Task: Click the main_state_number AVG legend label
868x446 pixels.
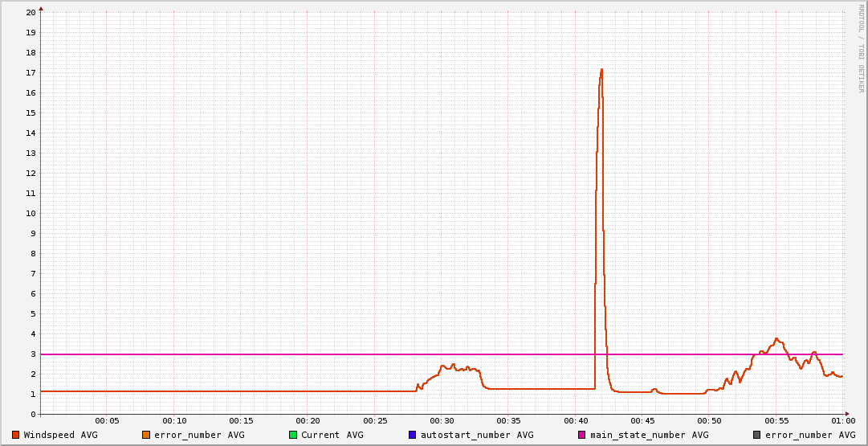Action: [649, 435]
